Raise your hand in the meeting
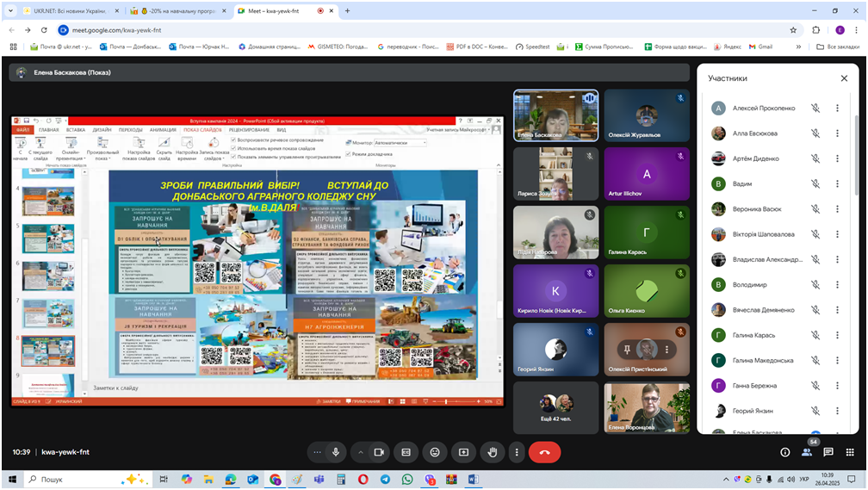Viewport: 868px width, 490px height. point(493,452)
